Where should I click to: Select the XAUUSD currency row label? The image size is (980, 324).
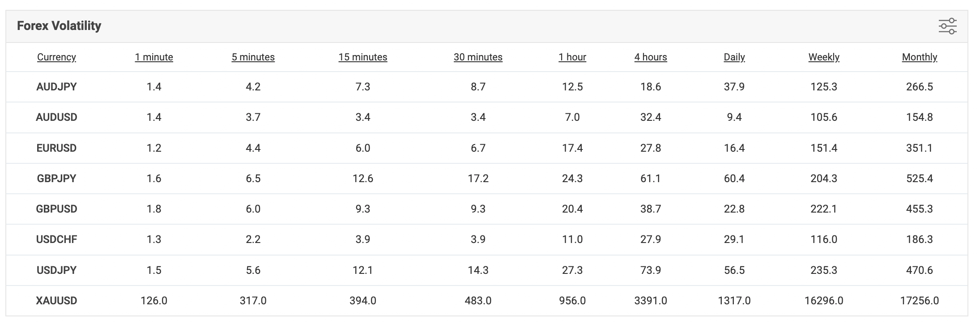point(56,301)
